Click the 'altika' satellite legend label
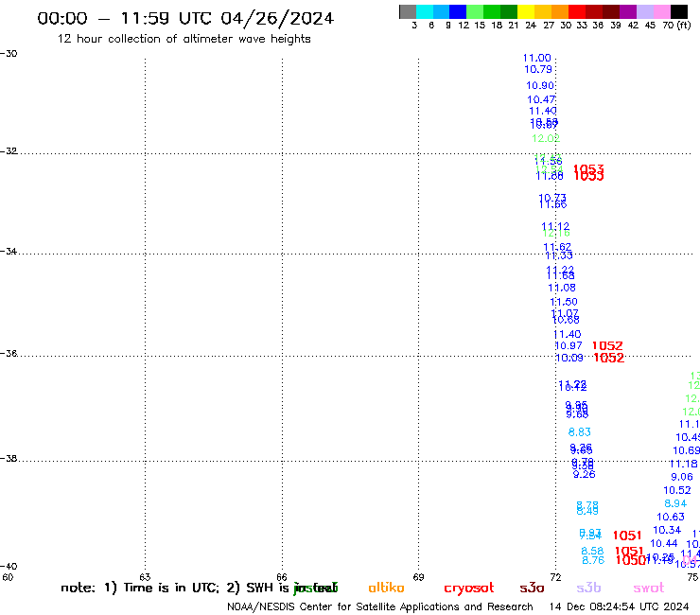This screenshot has height=615, width=700. tap(386, 588)
